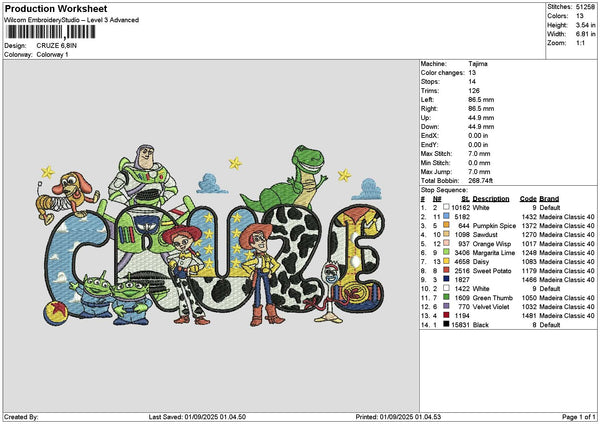The width and height of the screenshot is (600, 424).
Task: Click 'Page 1 of 1' in footer
Action: [579, 417]
